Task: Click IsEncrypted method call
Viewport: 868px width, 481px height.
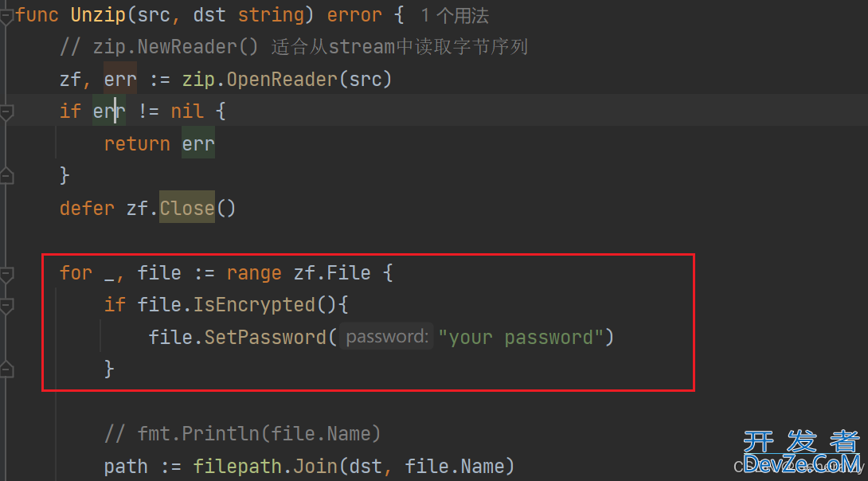Action: click(254, 305)
